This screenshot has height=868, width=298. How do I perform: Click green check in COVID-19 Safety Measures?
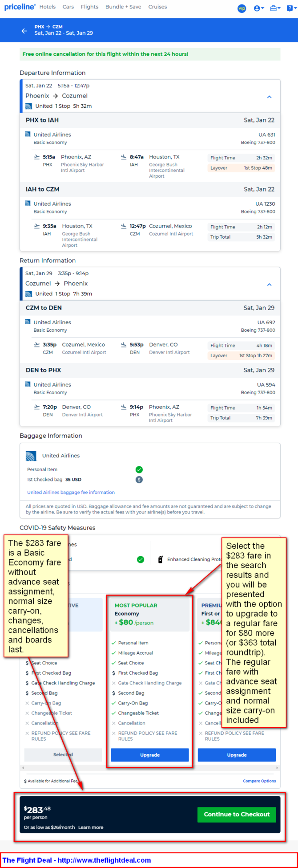141,559
